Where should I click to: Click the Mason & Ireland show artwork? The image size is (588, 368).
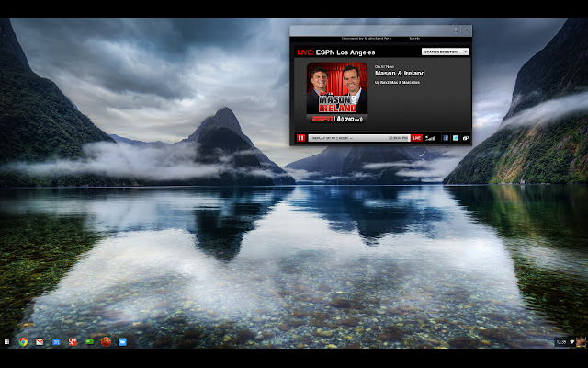337,92
